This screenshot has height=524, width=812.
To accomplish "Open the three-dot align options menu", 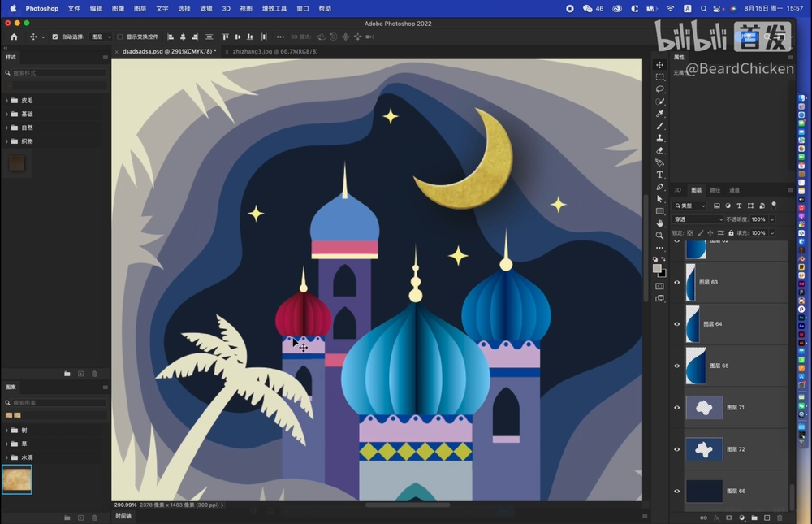I will pyautogui.click(x=280, y=37).
